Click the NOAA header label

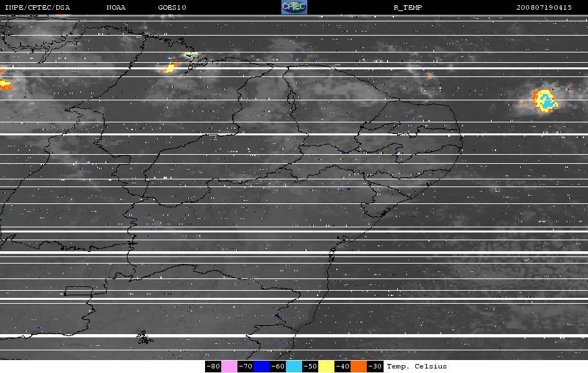(116, 8)
